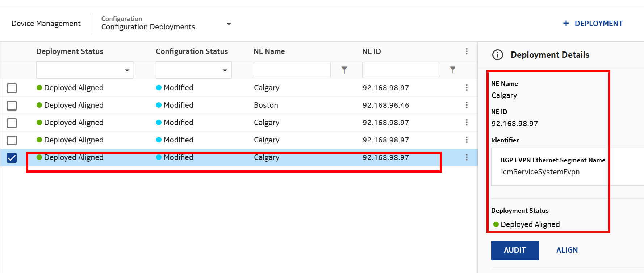
Task: Go to Device Management
Action: (x=46, y=24)
